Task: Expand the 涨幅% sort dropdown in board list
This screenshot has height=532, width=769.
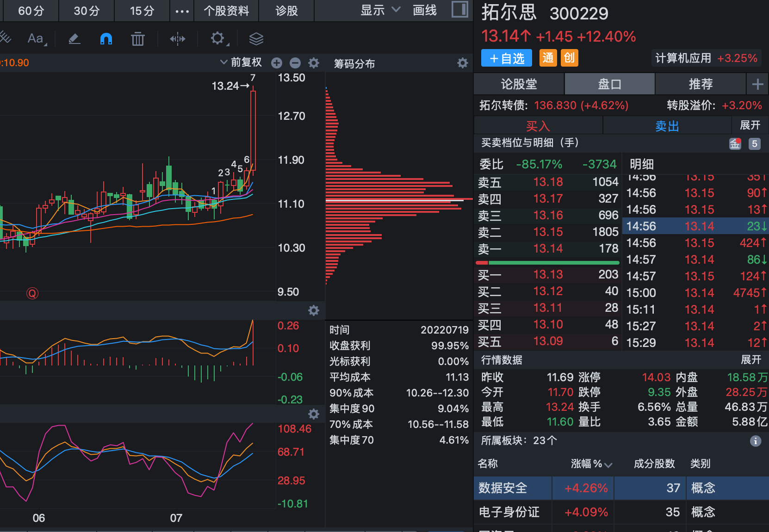Action: (609, 464)
